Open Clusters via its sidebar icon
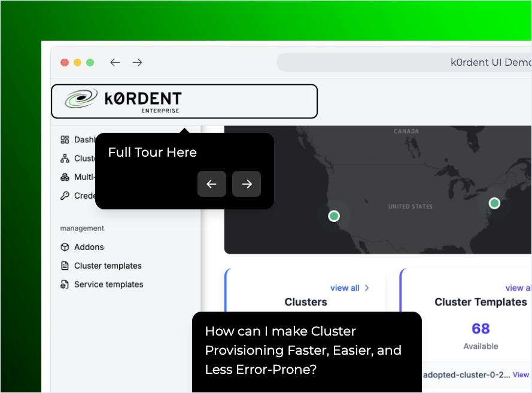The height and width of the screenshot is (393, 532). point(65,158)
